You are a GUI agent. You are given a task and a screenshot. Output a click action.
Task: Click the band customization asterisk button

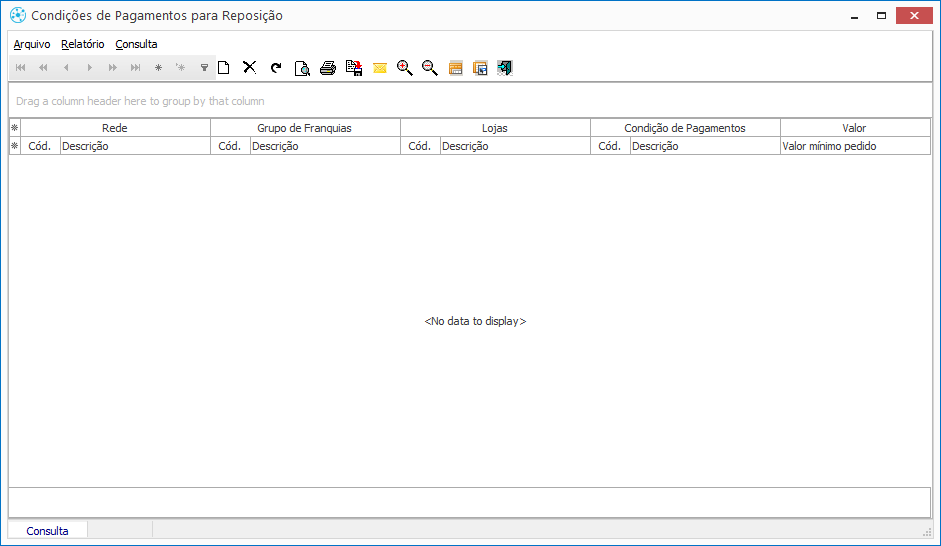(15, 128)
